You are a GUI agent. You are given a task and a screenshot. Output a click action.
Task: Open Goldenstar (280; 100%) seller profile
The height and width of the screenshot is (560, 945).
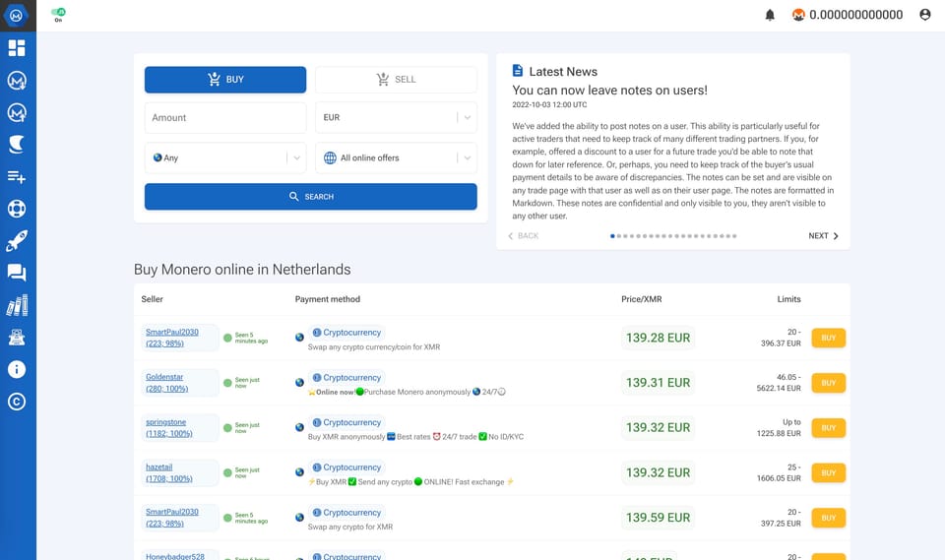pos(166,383)
